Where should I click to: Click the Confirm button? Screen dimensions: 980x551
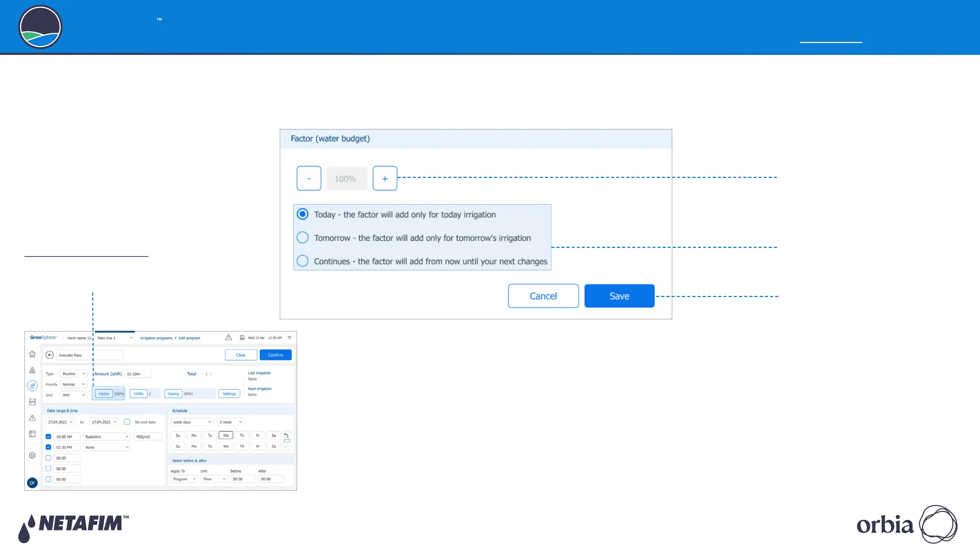[x=275, y=355]
